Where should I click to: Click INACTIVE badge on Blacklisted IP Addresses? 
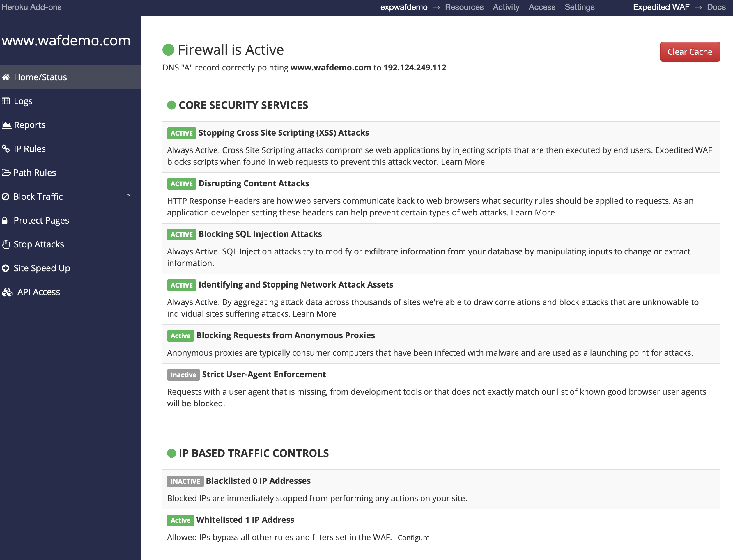(185, 482)
